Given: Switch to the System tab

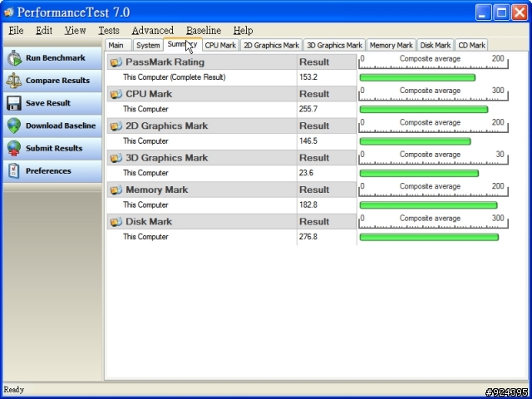Looking at the screenshot, I should 148,45.
